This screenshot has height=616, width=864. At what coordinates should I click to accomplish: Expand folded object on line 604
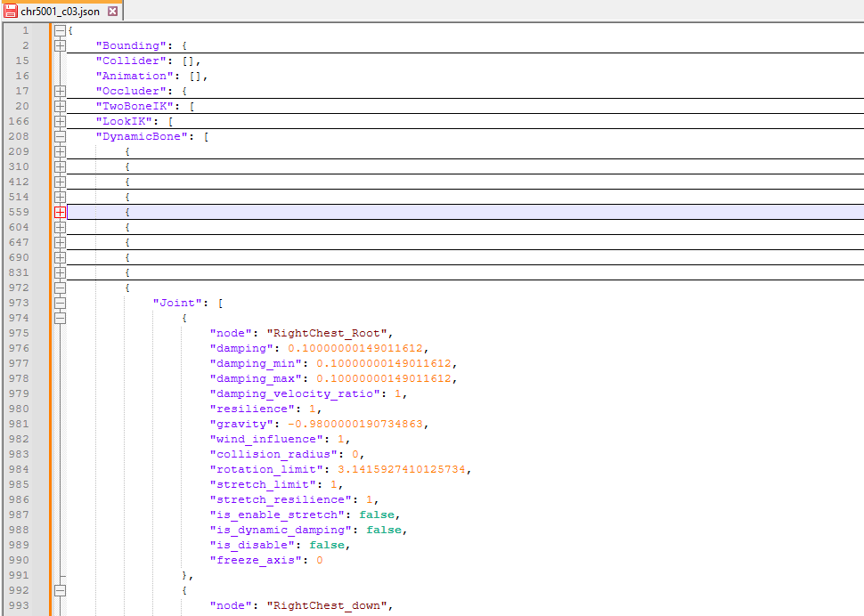(x=60, y=227)
